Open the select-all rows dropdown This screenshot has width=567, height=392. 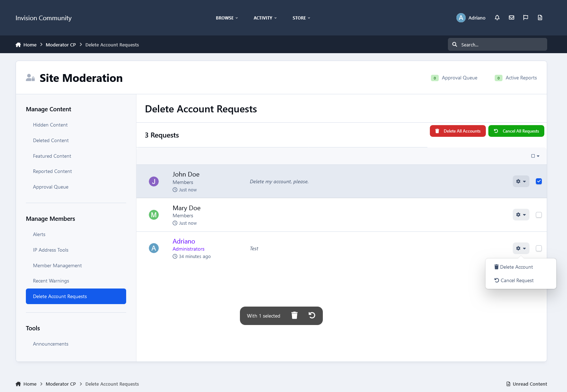pos(535,156)
